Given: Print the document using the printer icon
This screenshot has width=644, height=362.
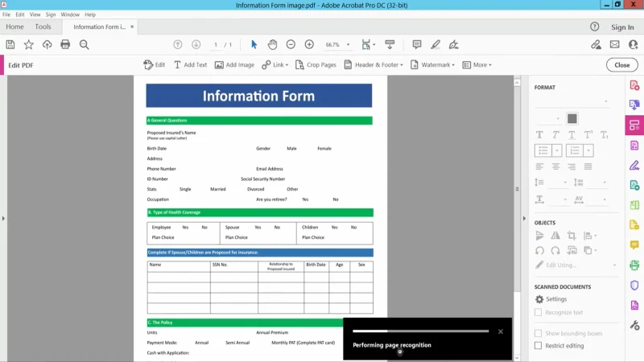Looking at the screenshot, I should pyautogui.click(x=65, y=44).
